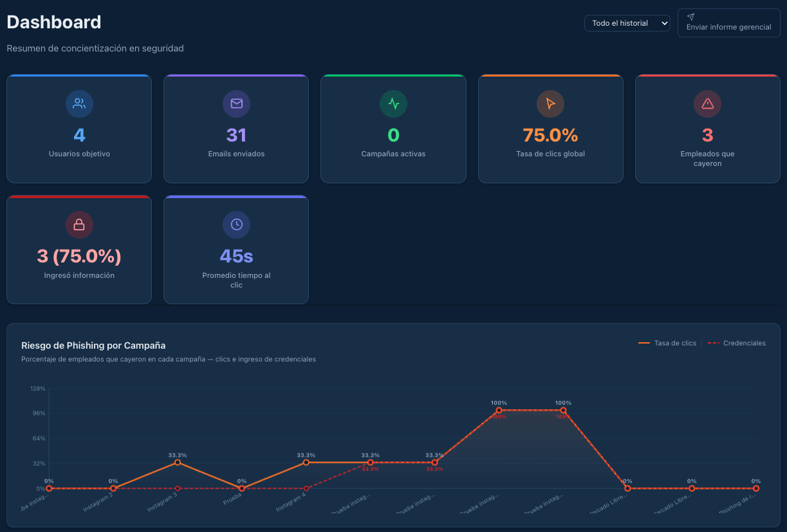Toggle the Tasa de clics legend entry
Viewport: 787px width, 532px height.
coord(667,343)
